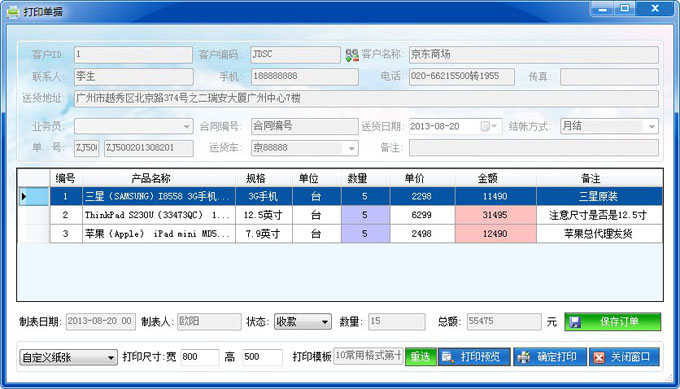The width and height of the screenshot is (680, 389).
Task: Click the 客户ID input field
Action: tap(133, 55)
